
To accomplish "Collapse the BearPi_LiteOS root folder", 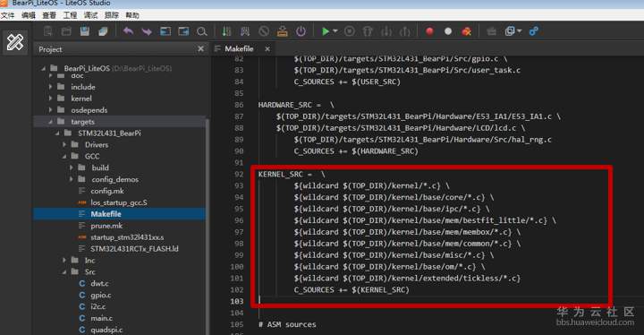I will pos(43,68).
